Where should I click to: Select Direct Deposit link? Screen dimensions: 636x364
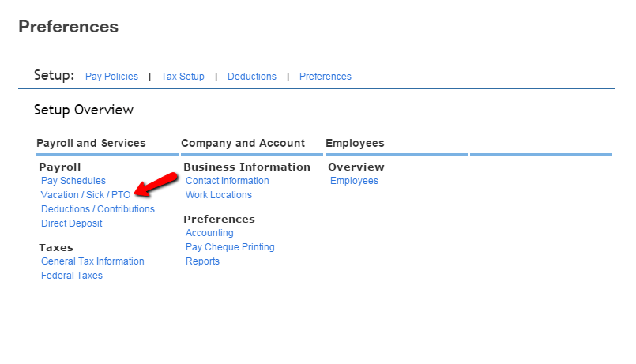click(72, 223)
